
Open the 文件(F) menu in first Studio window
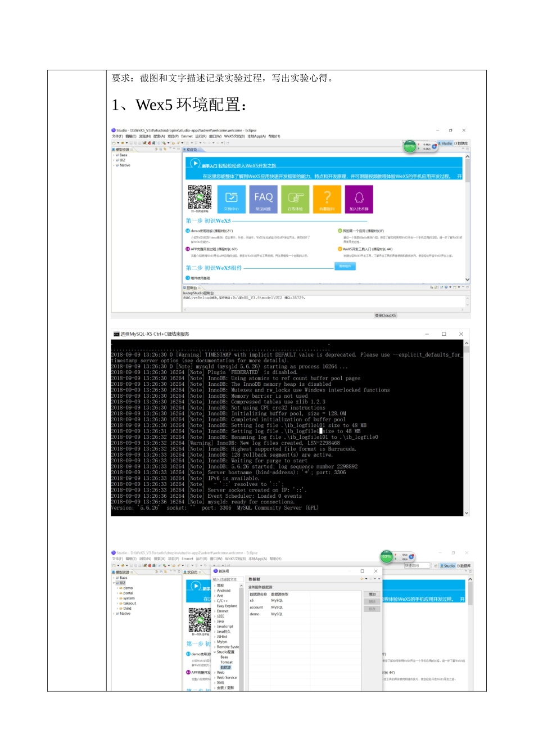point(117,136)
